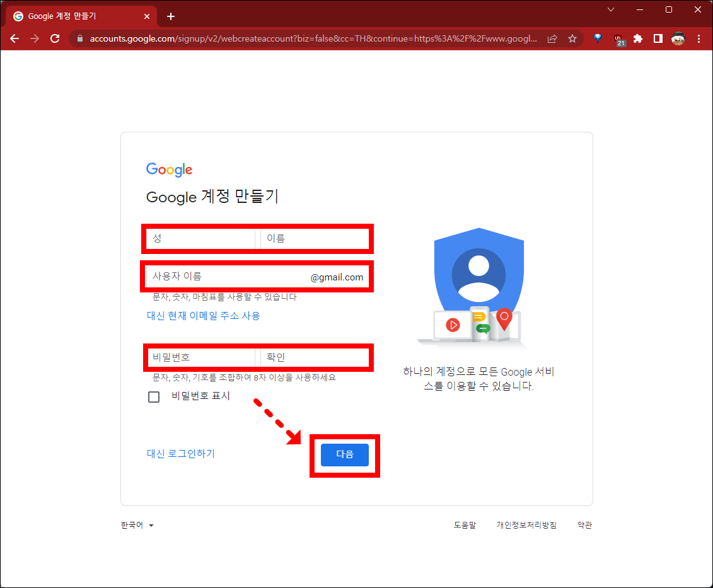
Task: Open the 개인정보처리방침 link
Action: point(526,525)
